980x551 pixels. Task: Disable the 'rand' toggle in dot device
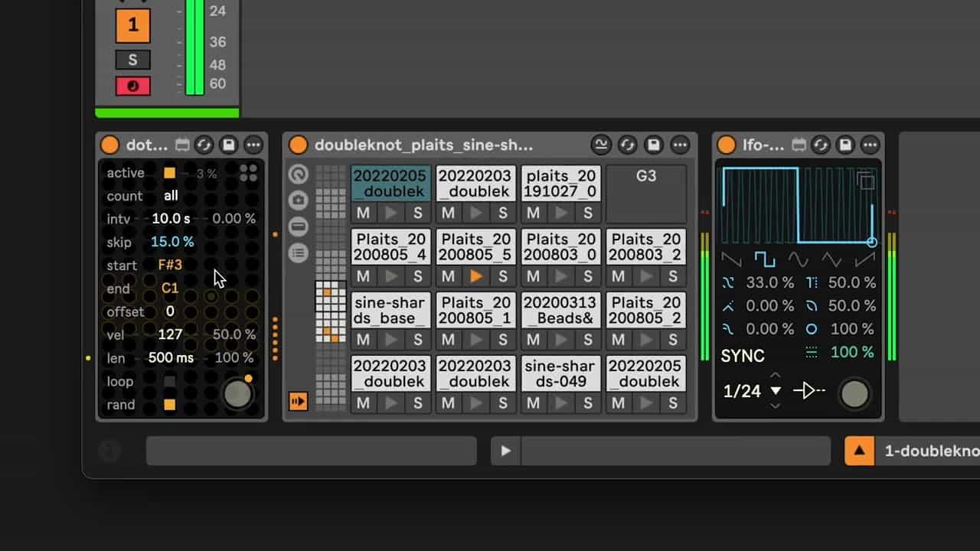(170, 405)
